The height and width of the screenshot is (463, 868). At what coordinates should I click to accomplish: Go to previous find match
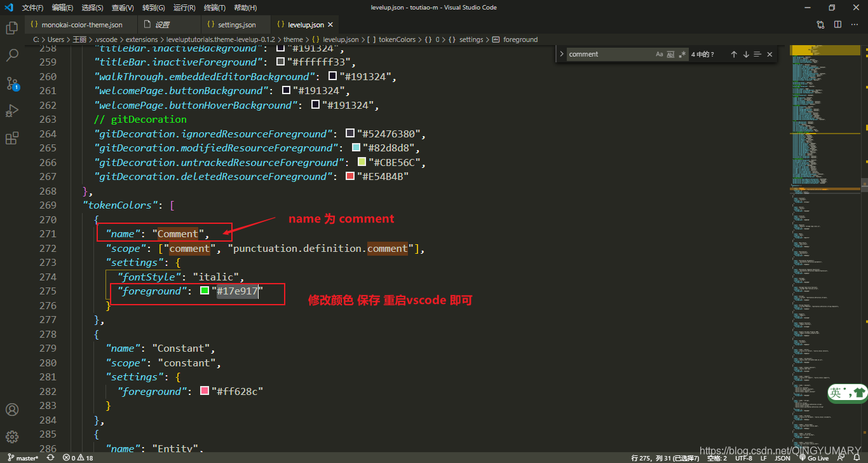(x=734, y=54)
